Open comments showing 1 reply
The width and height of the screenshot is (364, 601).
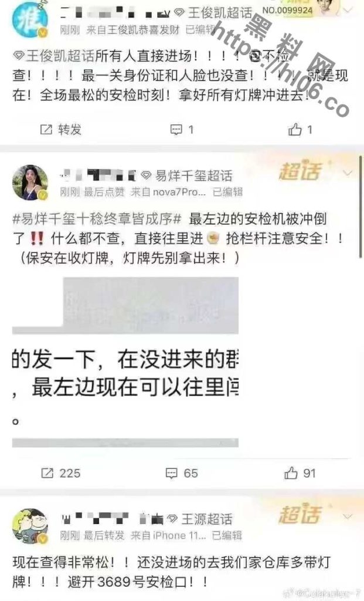tap(182, 130)
